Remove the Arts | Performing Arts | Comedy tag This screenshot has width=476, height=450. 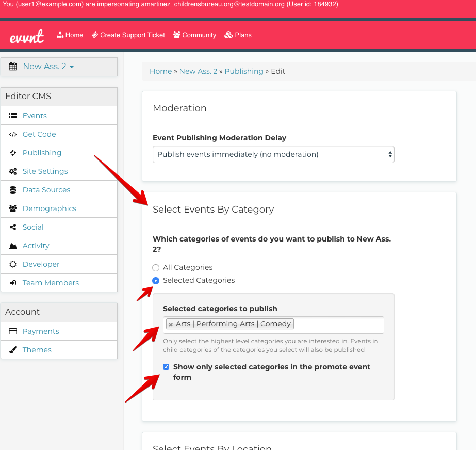[x=171, y=325]
